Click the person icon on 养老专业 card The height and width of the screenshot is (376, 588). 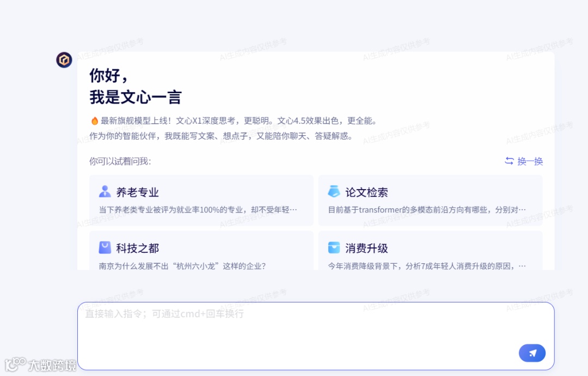[x=105, y=191]
